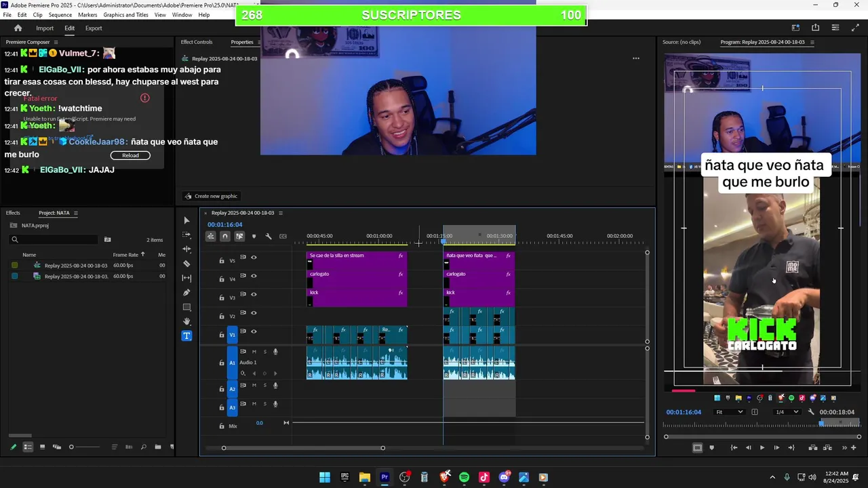Open the Sequence menu
868x488 pixels.
tap(60, 15)
